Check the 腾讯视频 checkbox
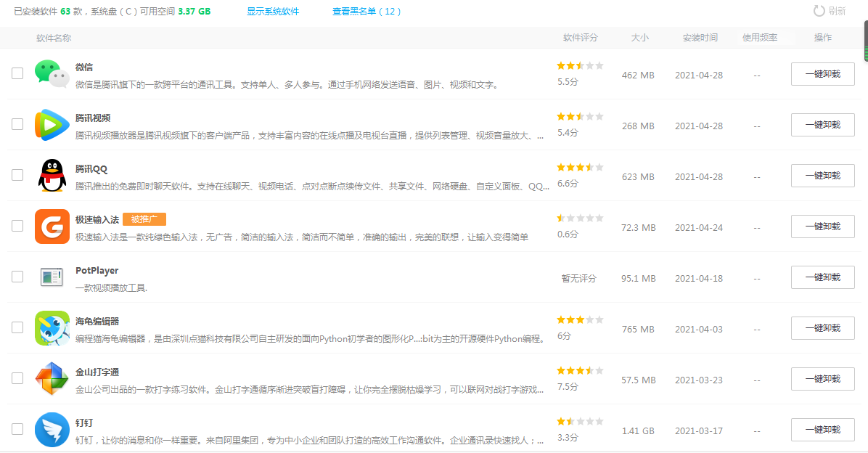This screenshot has height=453, width=868. tap(17, 124)
